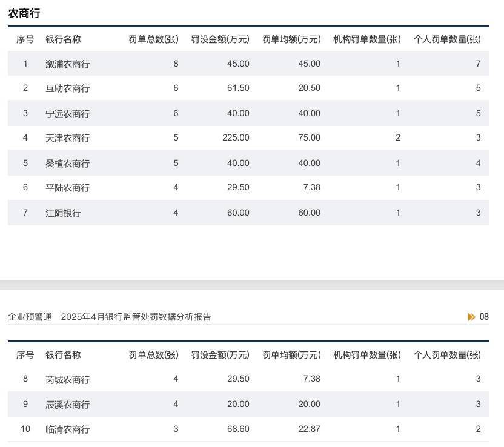Select the row for 平陆农商行
The image size is (504, 447).
[x=62, y=187]
